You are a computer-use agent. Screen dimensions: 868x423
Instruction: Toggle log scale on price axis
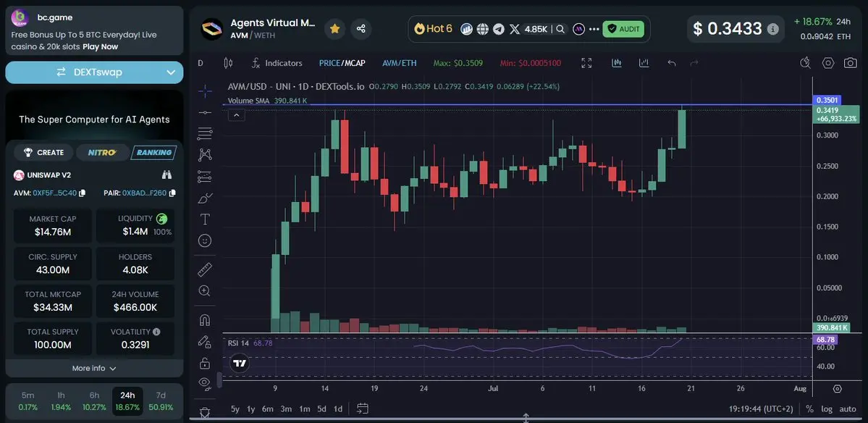click(x=827, y=409)
